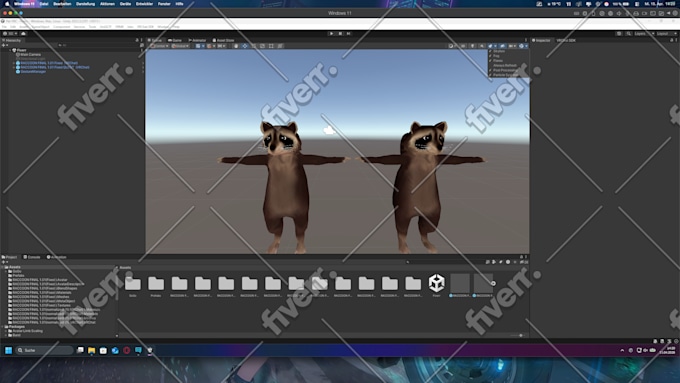Open the Darstellung menu
This screenshot has height=383, width=680.
tap(85, 4)
